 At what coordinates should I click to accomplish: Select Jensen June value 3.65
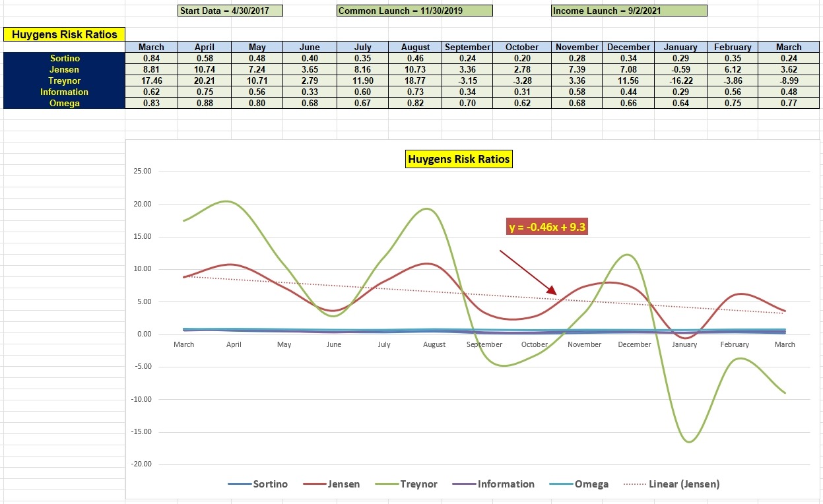click(310, 69)
